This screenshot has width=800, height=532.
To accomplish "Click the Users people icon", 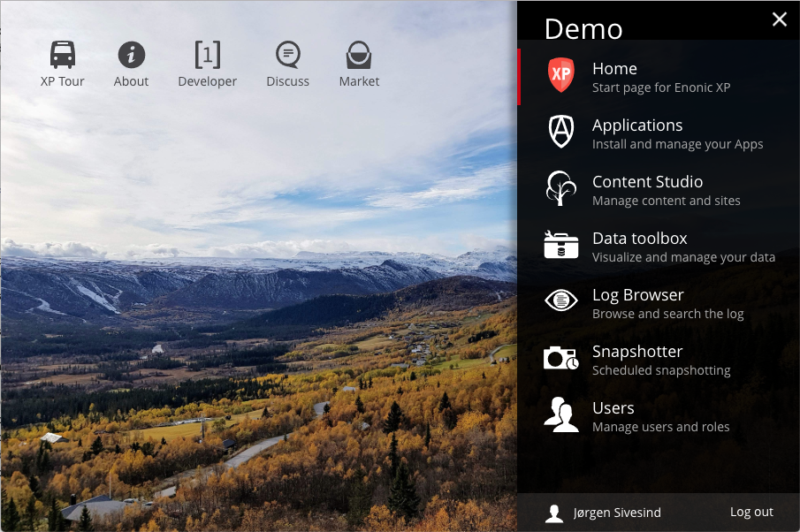I will point(560,414).
